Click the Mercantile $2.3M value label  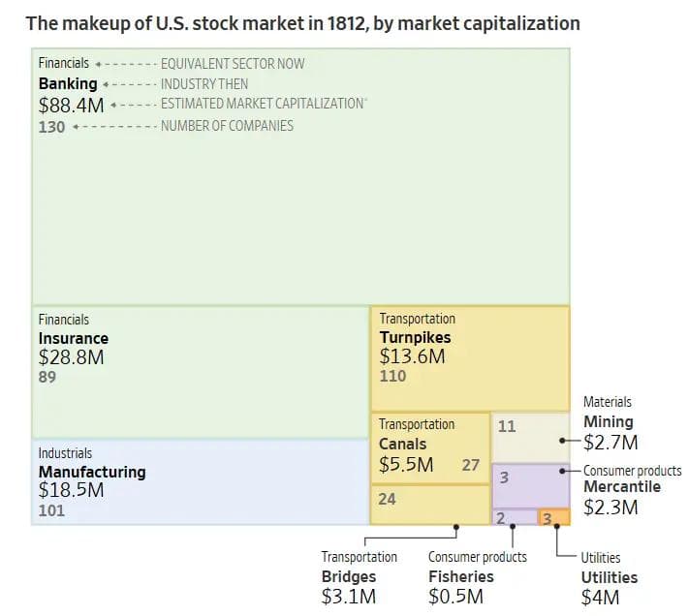pyautogui.click(x=610, y=507)
